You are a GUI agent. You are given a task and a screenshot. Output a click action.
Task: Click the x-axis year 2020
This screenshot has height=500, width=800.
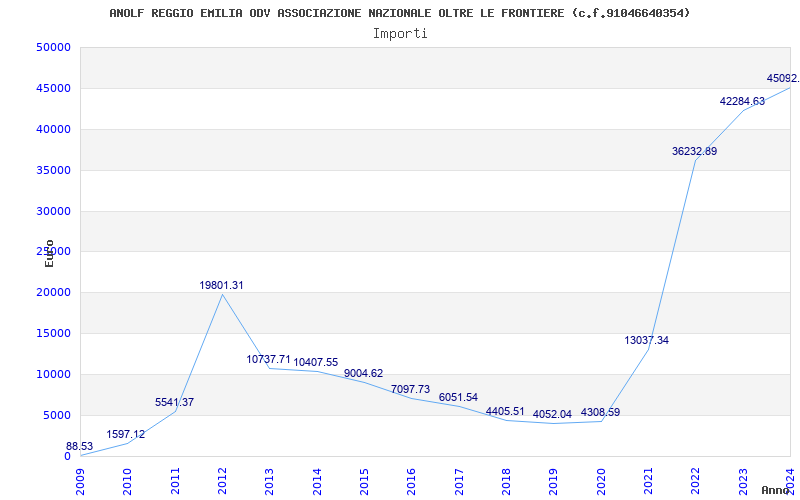click(x=601, y=482)
